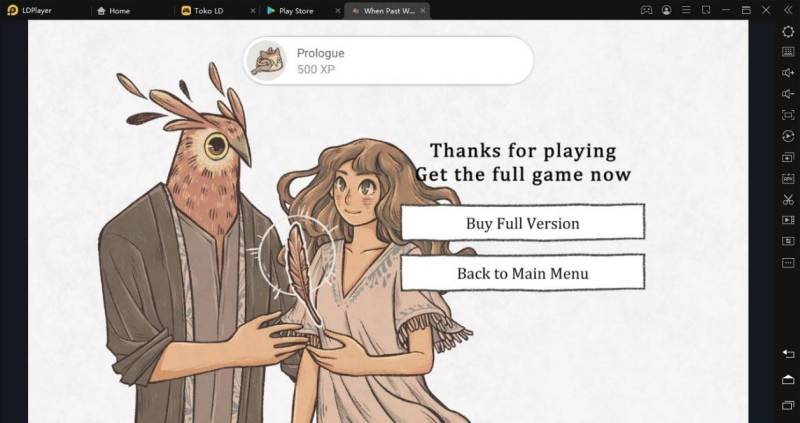Take a screenshot with scissors icon
The image size is (800, 423).
point(788,199)
